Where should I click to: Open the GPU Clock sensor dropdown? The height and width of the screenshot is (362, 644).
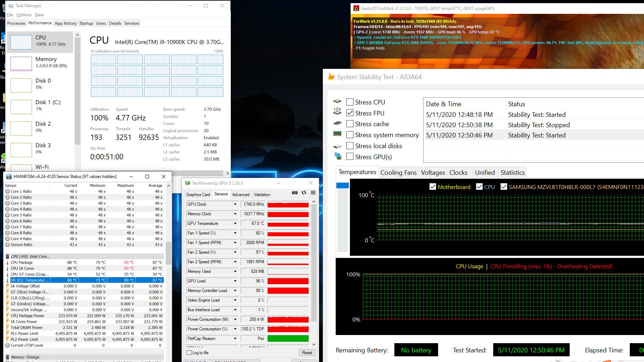click(235, 204)
